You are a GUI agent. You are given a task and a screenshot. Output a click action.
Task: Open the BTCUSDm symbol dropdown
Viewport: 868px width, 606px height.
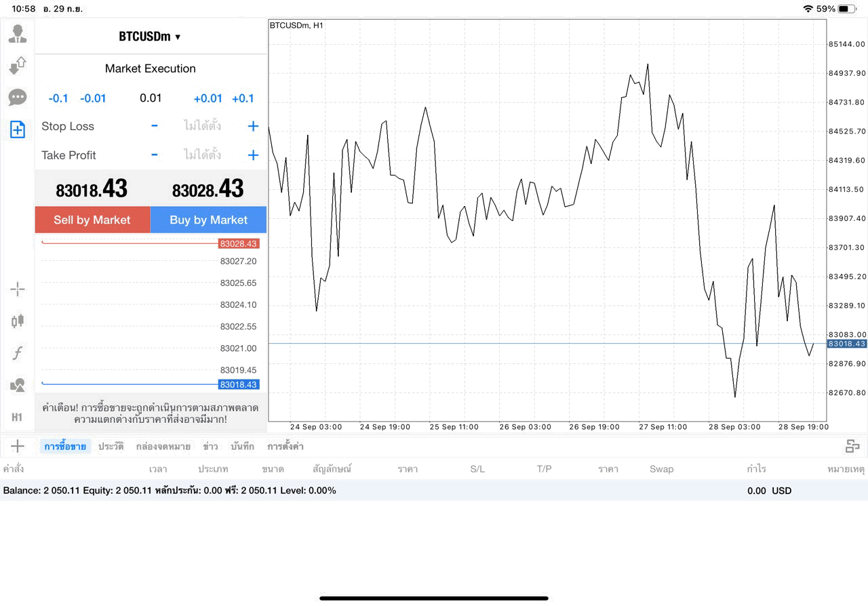point(150,37)
